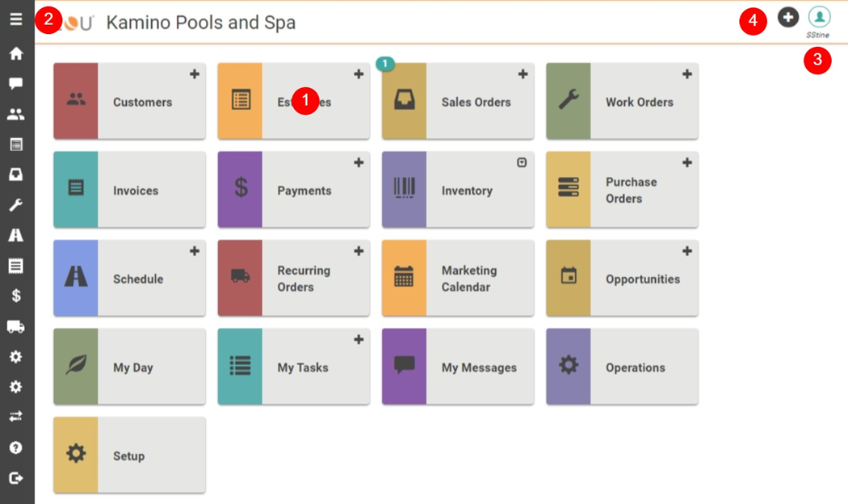Click the sidebar wrench icon for work orders
848x504 pixels.
click(16, 205)
